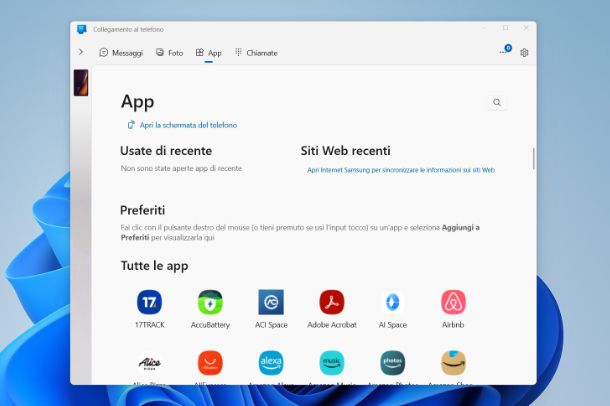610x406 pixels.
Task: Switch to the Messaggi tab
Action: coord(121,53)
